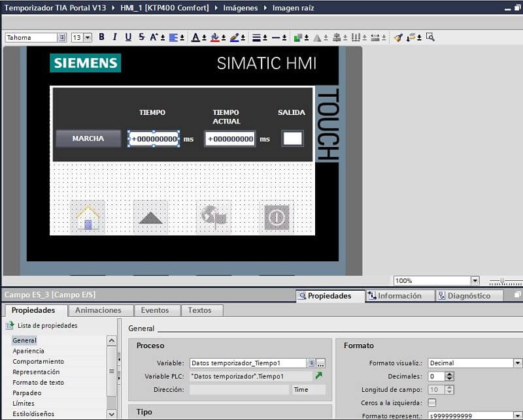Click the Home screen icon on HMI

click(x=88, y=218)
